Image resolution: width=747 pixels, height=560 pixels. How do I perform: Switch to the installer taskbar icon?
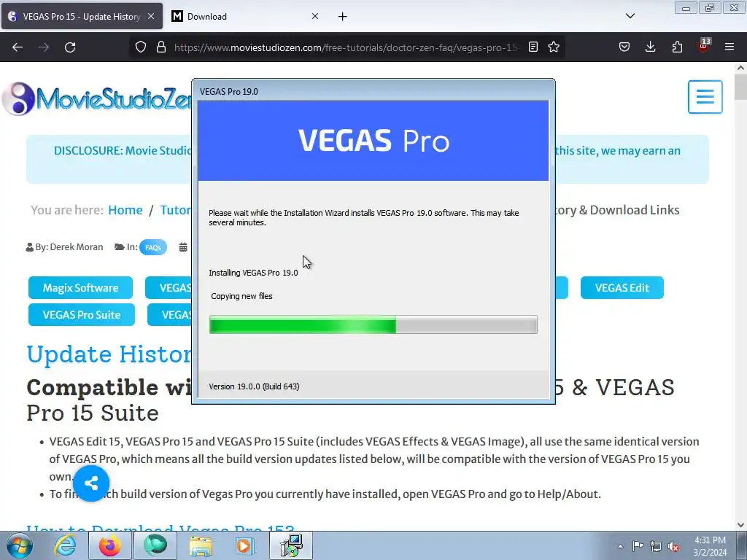point(291,545)
